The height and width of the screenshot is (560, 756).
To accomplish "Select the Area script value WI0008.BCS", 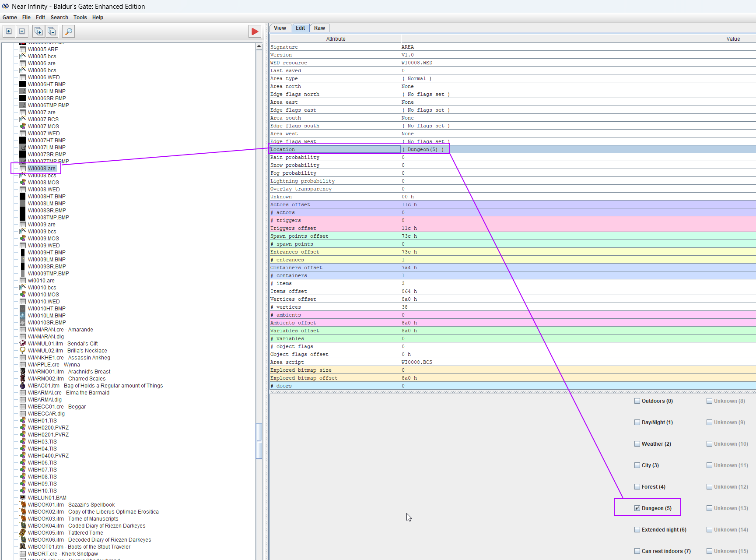I will point(578,362).
